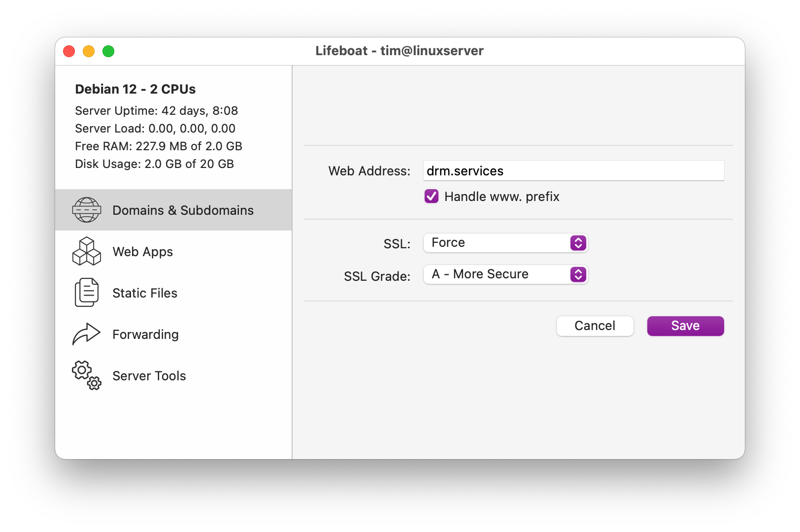Click into the Web Address text field

pos(573,171)
